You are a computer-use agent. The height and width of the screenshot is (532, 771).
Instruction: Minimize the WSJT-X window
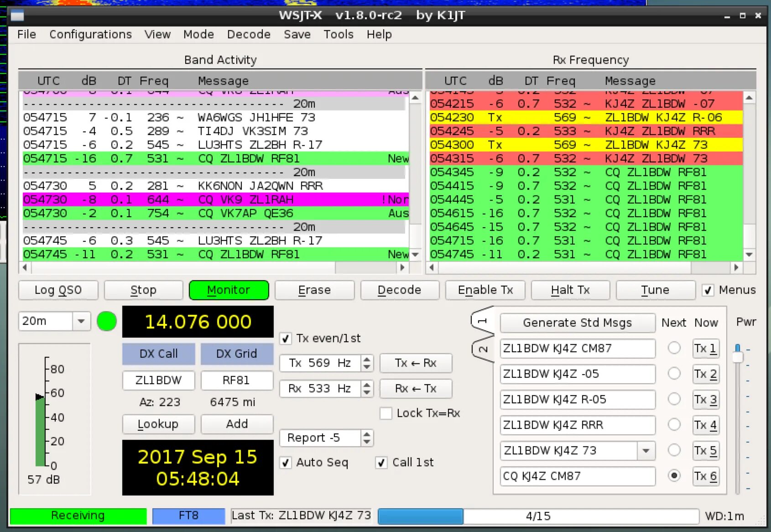(727, 16)
